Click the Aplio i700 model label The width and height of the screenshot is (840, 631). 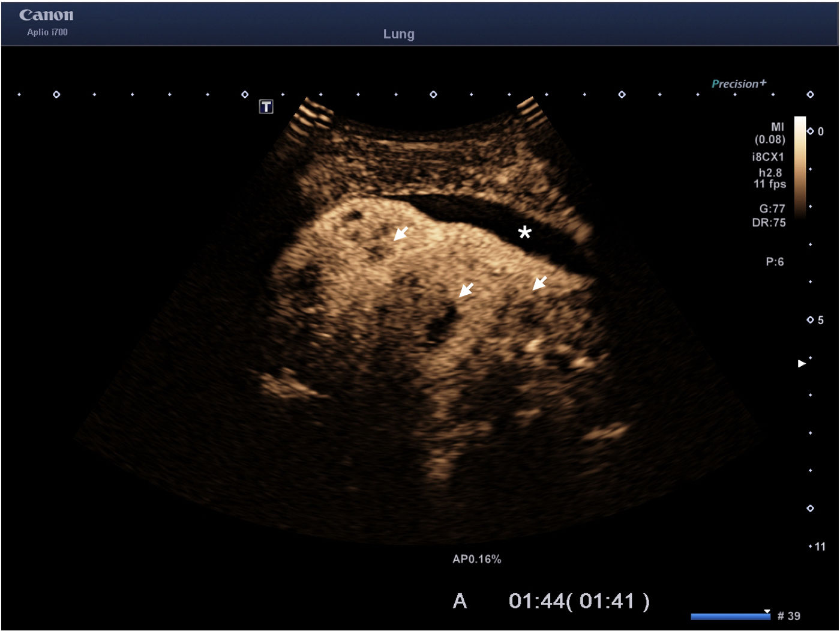[47, 32]
